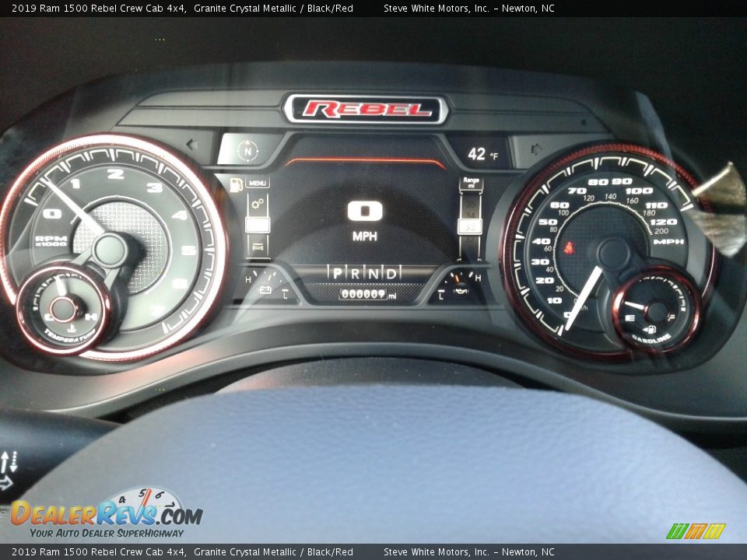This screenshot has width=747, height=560.
Task: Select the vehicle icon in menu column
Action: [x=258, y=247]
